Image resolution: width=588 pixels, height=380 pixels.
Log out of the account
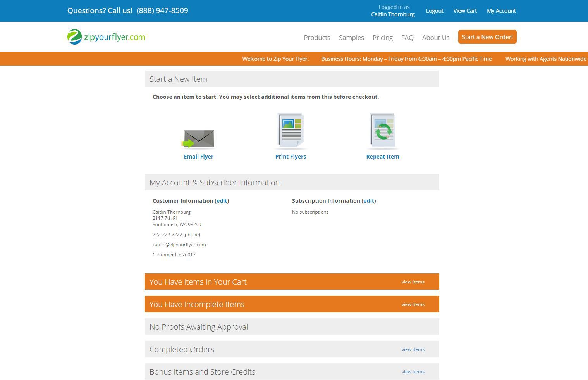(434, 11)
